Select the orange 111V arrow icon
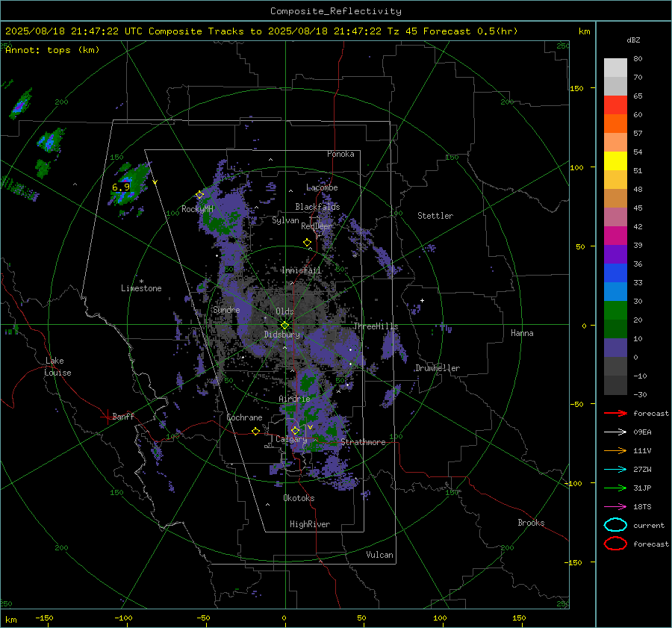The image size is (672, 628). (615, 450)
